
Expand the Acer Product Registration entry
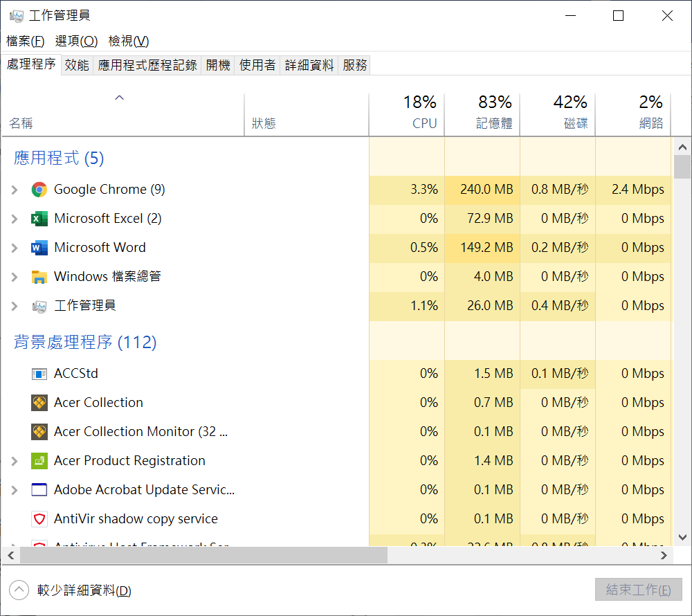pos(14,461)
